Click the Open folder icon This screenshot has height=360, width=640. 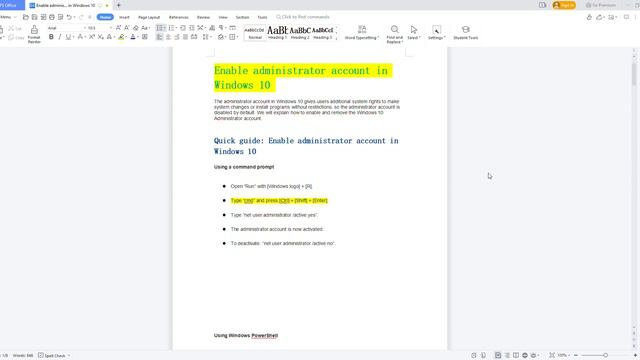pyautogui.click(x=26, y=17)
